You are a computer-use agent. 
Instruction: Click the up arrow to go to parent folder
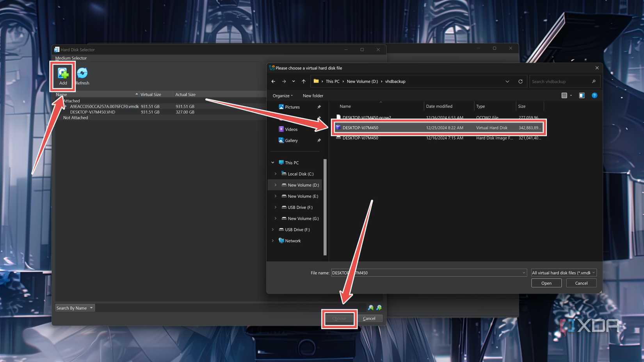click(303, 81)
